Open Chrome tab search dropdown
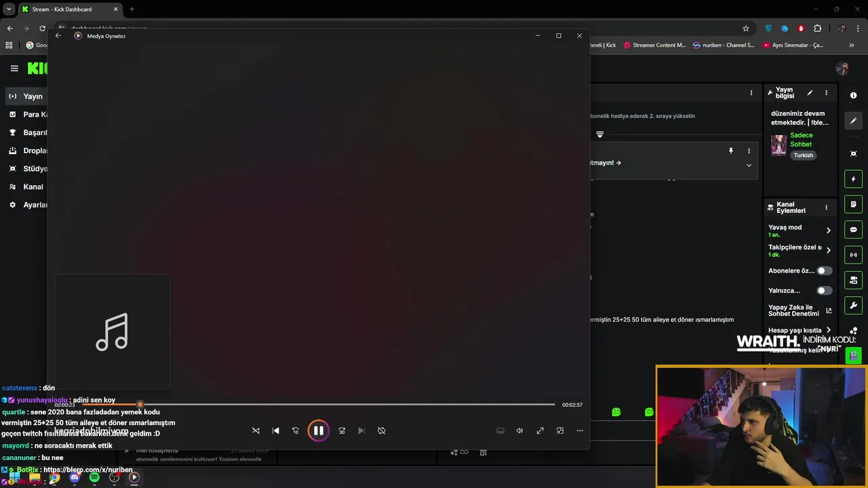This screenshot has height=488, width=868. (x=9, y=9)
